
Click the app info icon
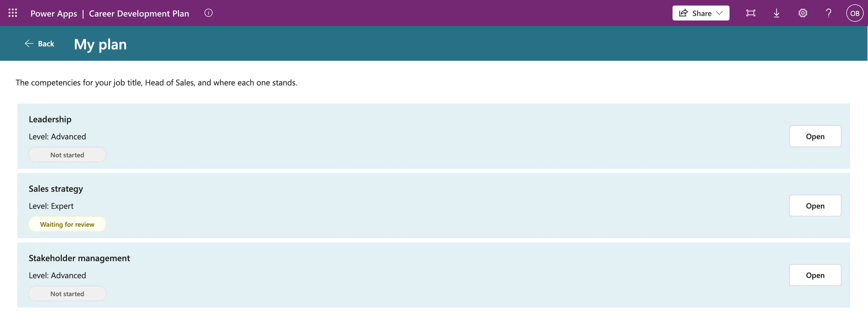tap(209, 13)
